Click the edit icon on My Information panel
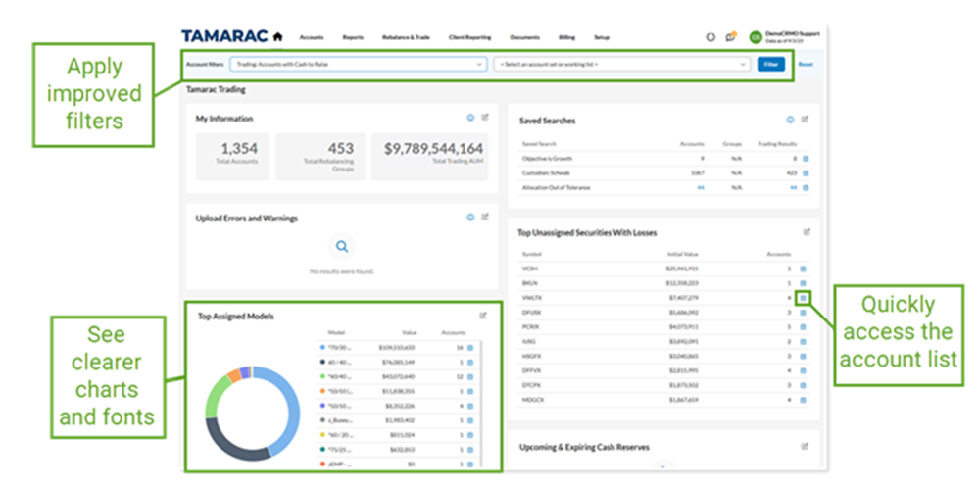Image resolution: width=980 pixels, height=489 pixels. tap(485, 118)
